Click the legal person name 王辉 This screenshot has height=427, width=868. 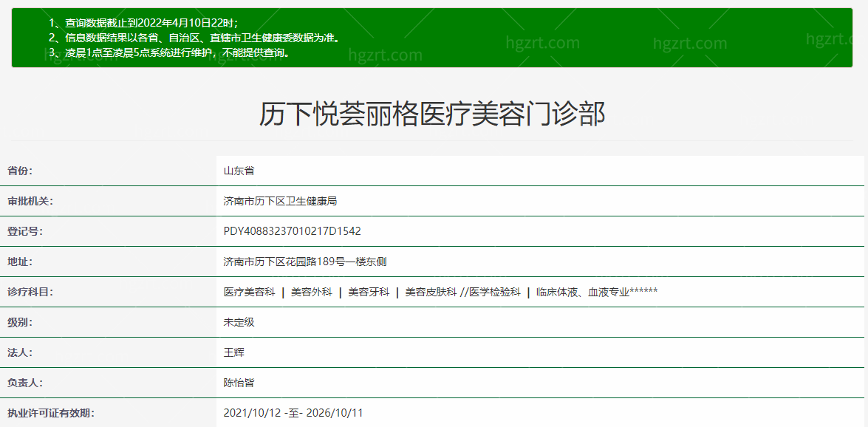pyautogui.click(x=233, y=353)
